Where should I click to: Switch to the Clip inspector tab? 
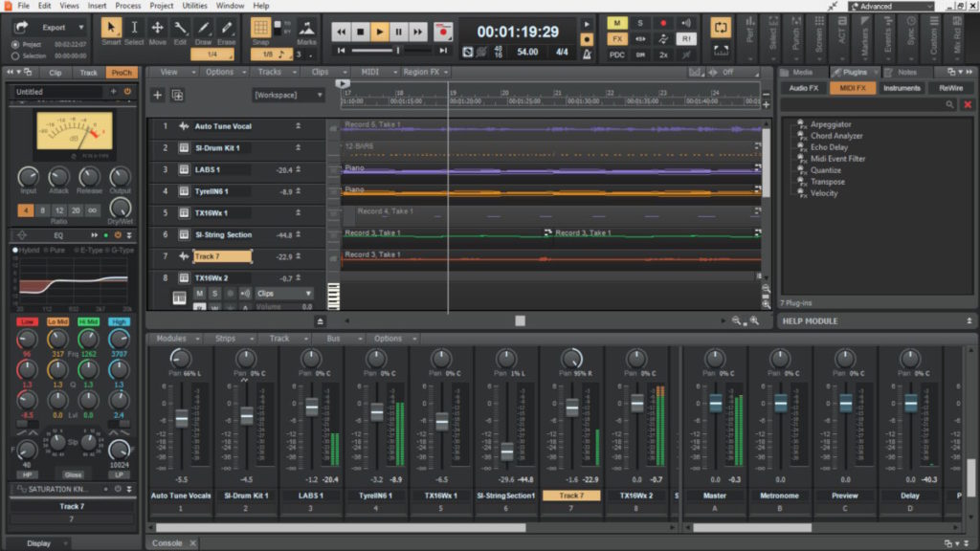[x=55, y=73]
